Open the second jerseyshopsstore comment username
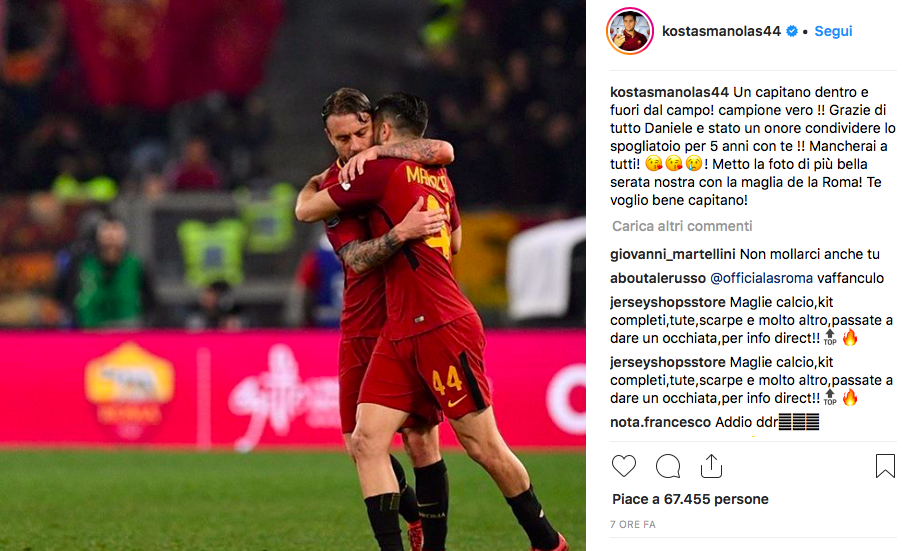Screen dimensions: 916x551 [x=668, y=362]
